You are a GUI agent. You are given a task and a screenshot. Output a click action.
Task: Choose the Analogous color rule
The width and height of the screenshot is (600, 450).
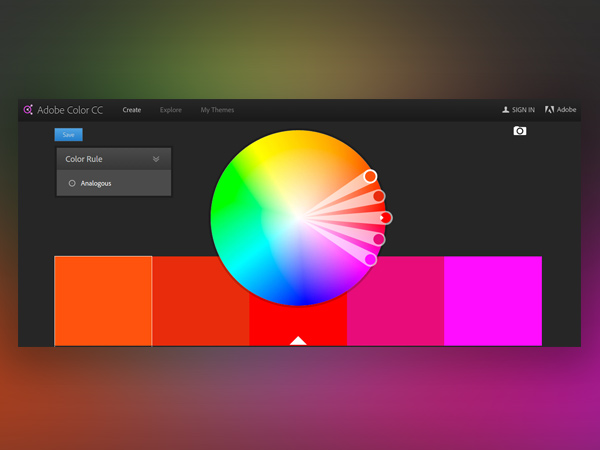(114, 183)
